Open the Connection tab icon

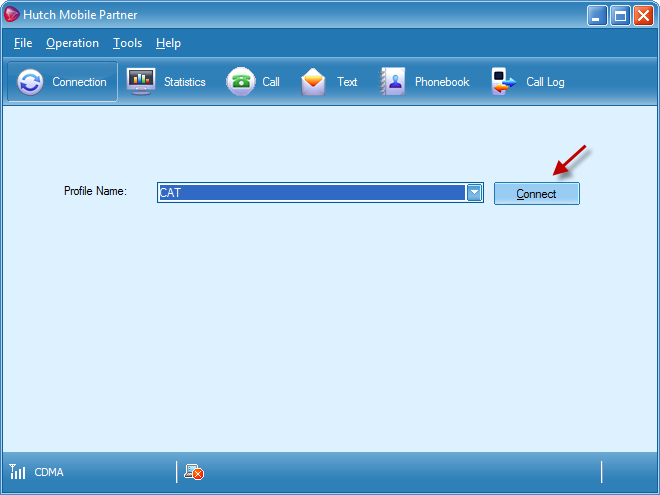click(30, 82)
